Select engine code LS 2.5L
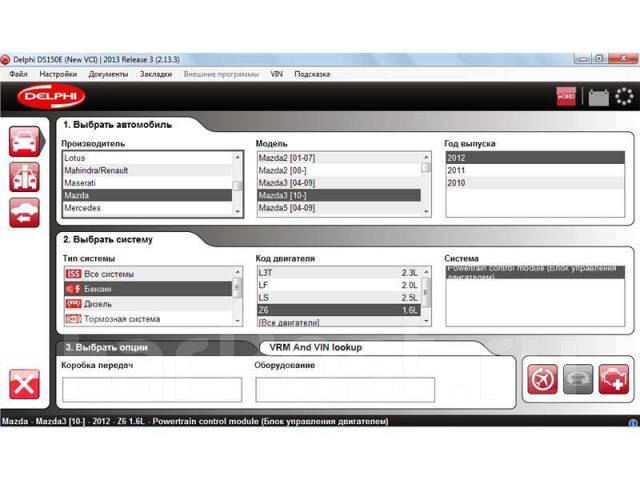The height and width of the screenshot is (480, 640). pos(339,298)
